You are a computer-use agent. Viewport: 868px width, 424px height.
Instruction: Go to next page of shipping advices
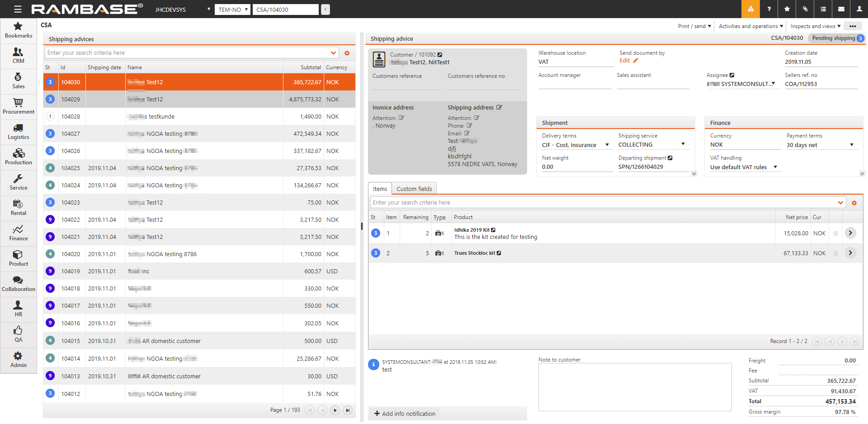point(335,410)
